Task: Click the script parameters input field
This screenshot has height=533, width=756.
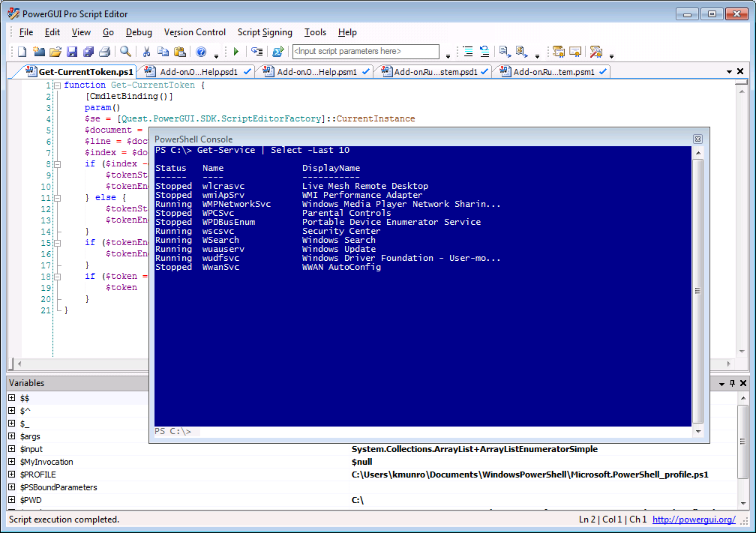Action: tap(365, 52)
